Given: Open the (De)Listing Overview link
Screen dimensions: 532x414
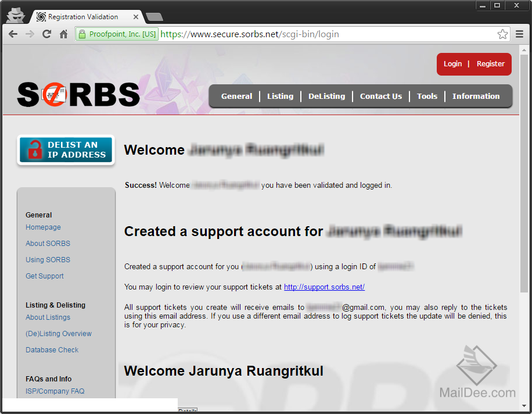Looking at the screenshot, I should click(x=58, y=334).
